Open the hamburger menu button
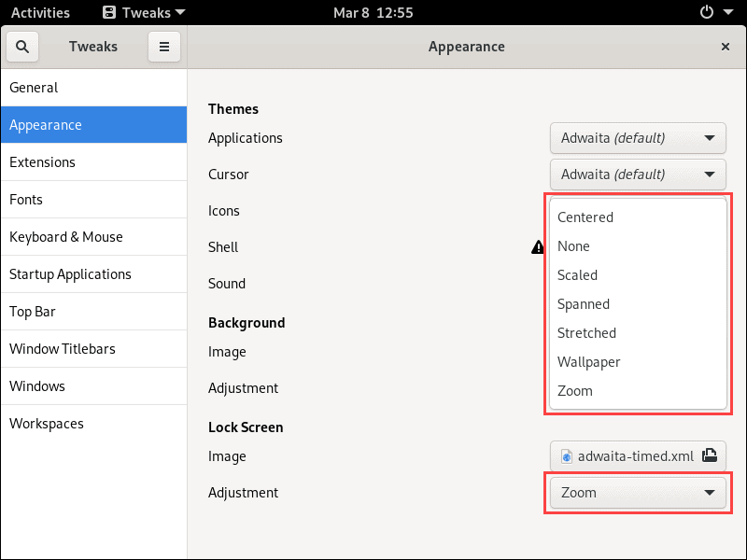The width and height of the screenshot is (747, 560). (x=164, y=47)
